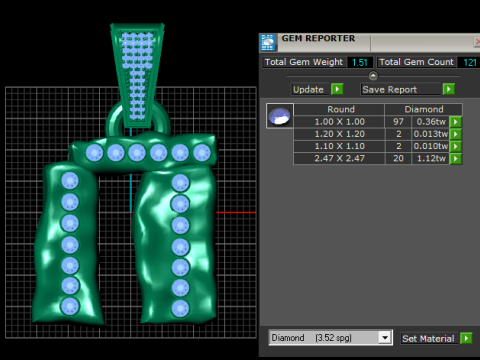Click the Set Material button
Screen dimensions: 480x360
coord(429,338)
